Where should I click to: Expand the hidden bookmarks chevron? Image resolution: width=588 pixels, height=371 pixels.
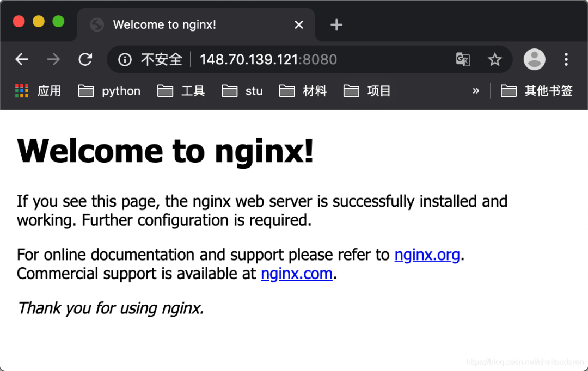[476, 91]
